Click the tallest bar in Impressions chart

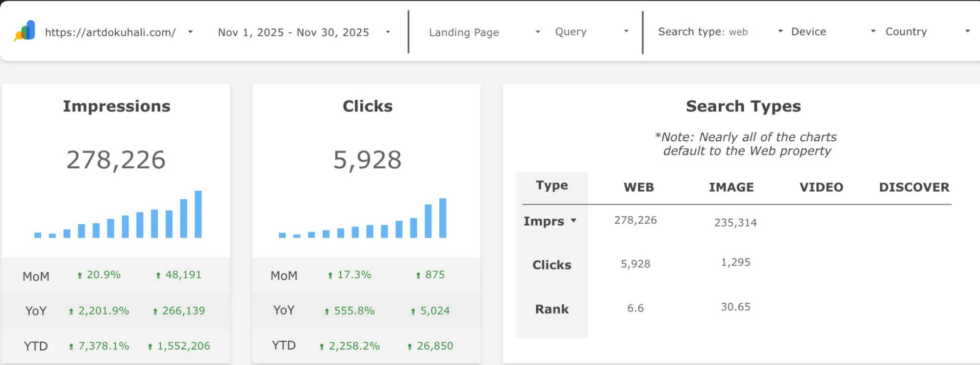[x=198, y=214]
